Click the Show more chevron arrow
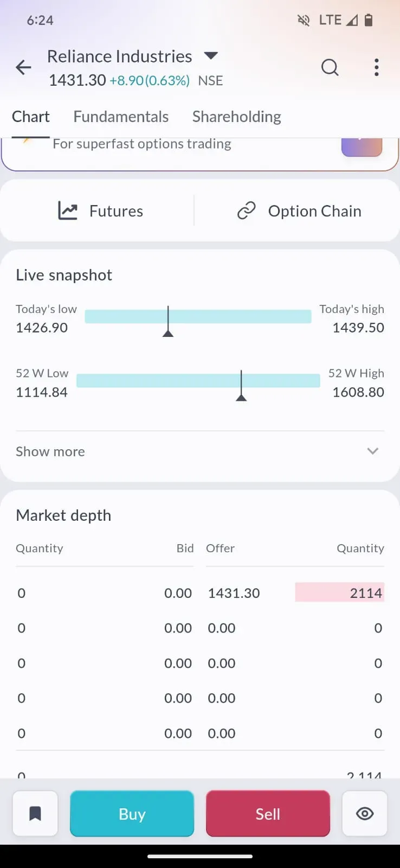 (372, 451)
